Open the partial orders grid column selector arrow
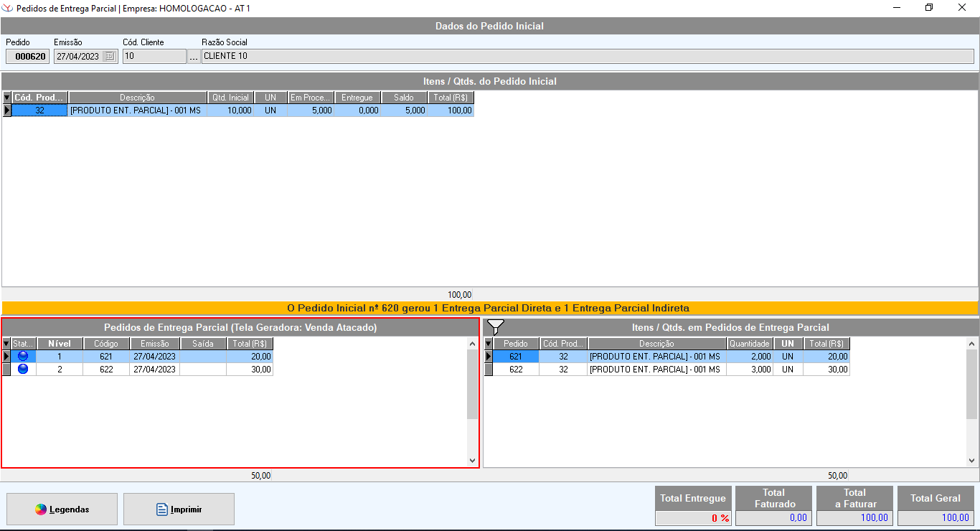The height and width of the screenshot is (531, 980). coord(7,344)
